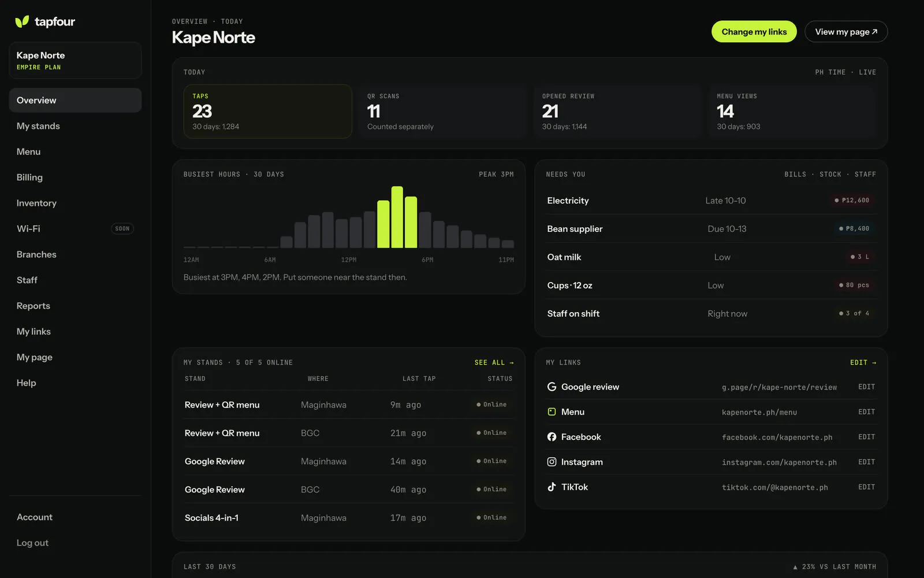Screen dimensions: 924x578
Task: Select the Taps stat card
Action: pos(267,112)
